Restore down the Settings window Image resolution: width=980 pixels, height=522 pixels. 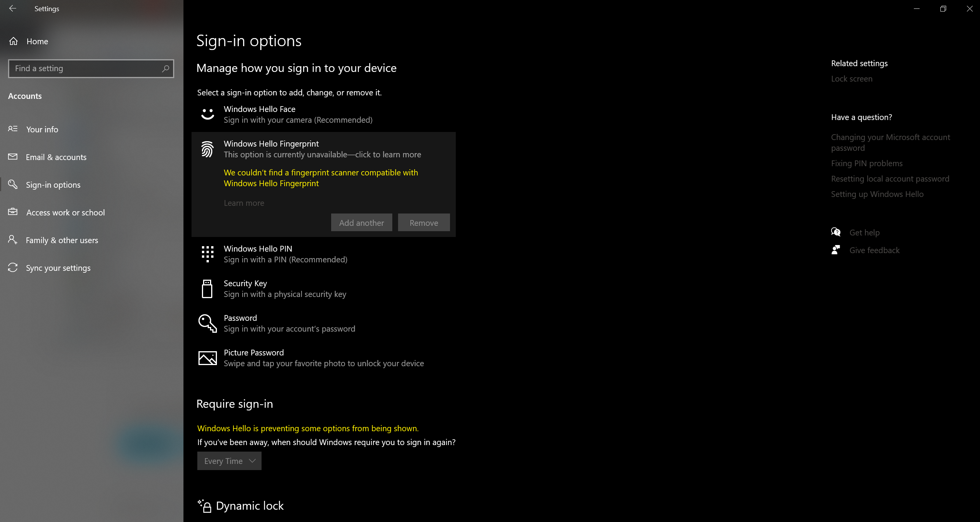943,8
